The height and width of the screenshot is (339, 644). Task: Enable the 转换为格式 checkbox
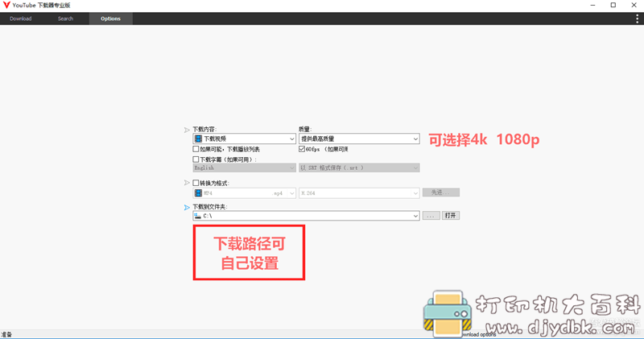[196, 183]
